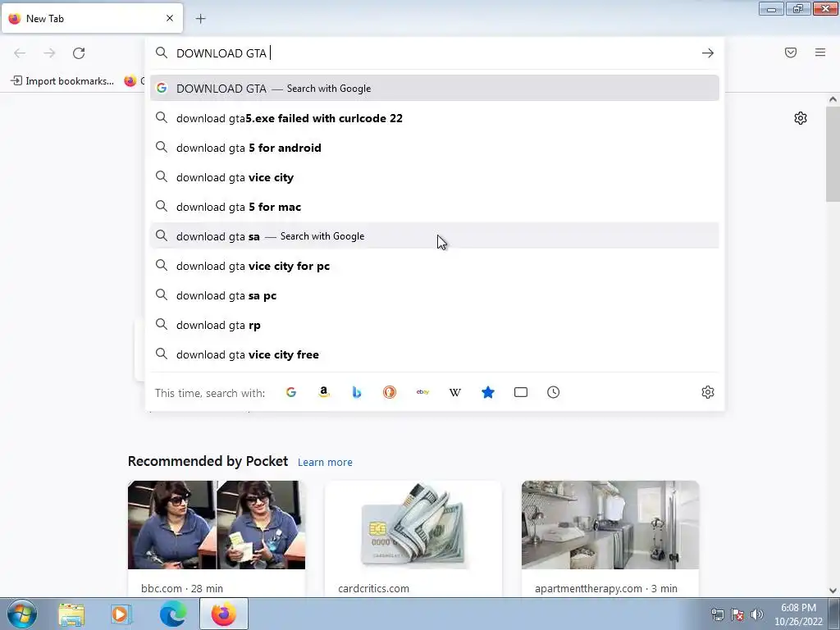Select suggestion 'download gta 5 for mac'

435,207
